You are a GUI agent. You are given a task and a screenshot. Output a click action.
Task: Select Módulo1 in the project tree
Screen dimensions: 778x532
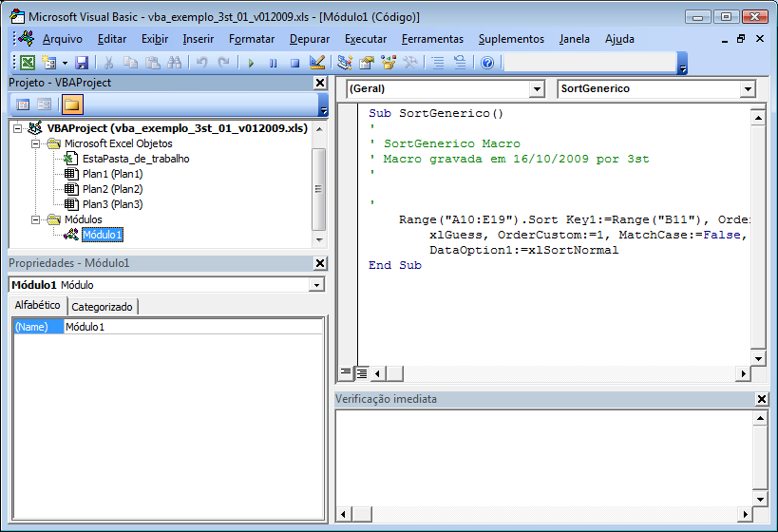[x=103, y=235]
